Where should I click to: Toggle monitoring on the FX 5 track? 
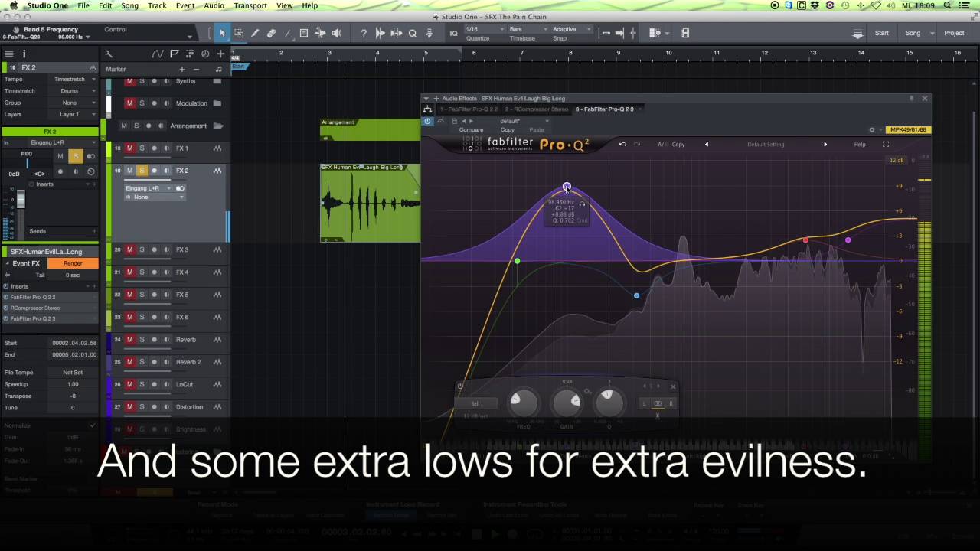166,295
